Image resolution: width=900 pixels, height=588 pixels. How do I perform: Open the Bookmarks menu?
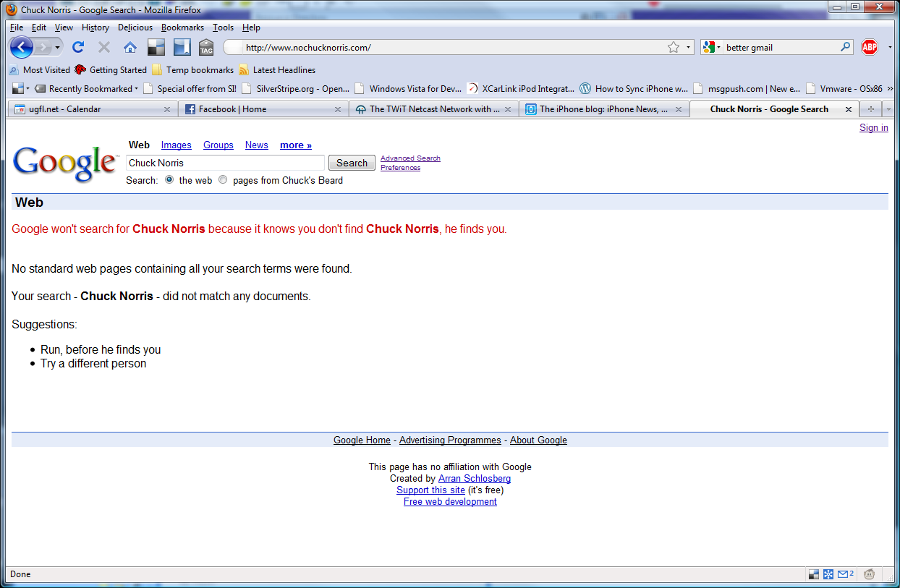click(182, 27)
